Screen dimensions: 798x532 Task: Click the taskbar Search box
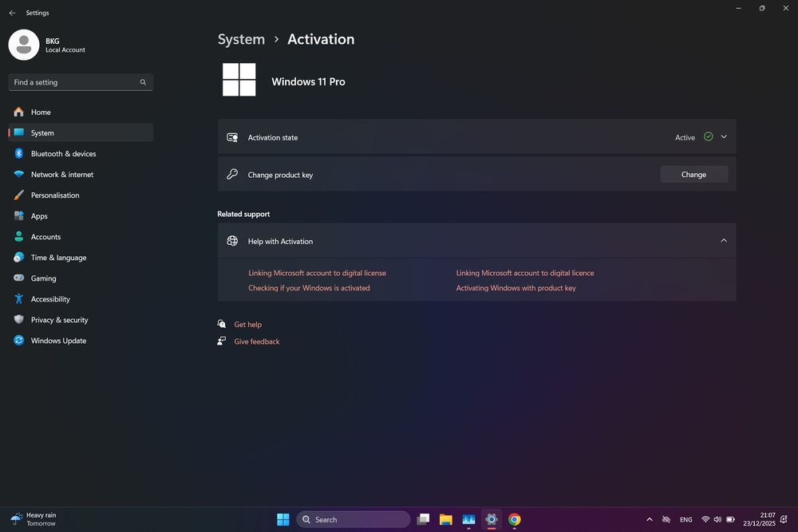point(354,519)
